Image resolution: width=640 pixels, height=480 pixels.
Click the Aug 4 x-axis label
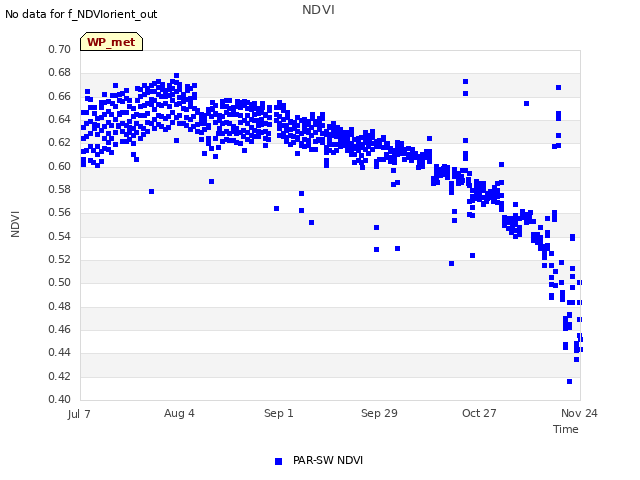point(179,413)
